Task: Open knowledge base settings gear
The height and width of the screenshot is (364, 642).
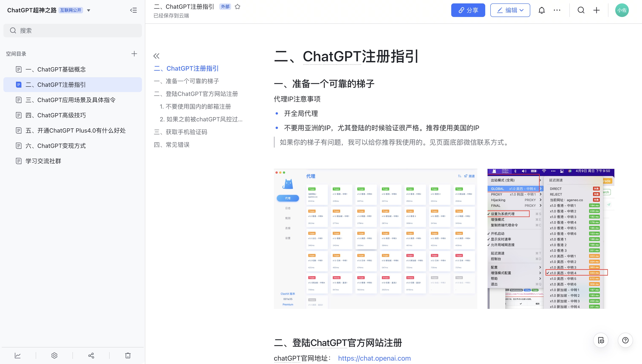Action: point(54,355)
